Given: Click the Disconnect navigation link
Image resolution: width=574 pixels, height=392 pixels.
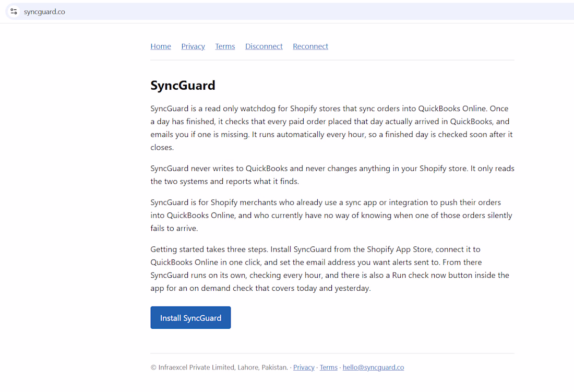Looking at the screenshot, I should (264, 46).
